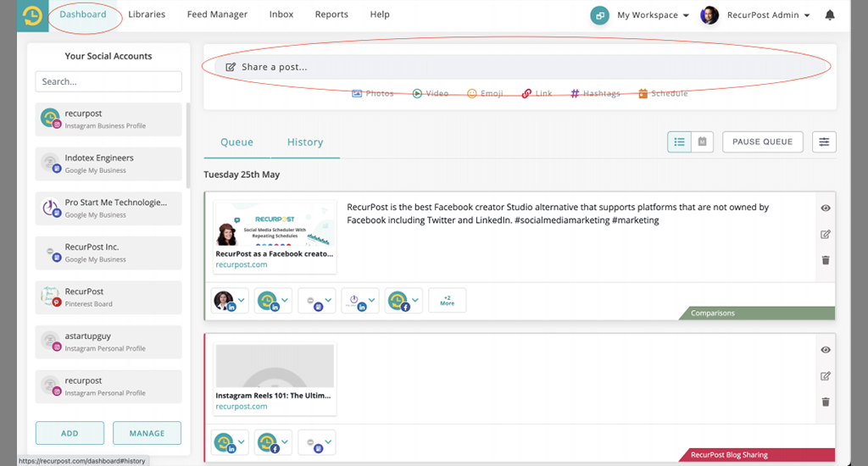The image size is (868, 466).
Task: Select recurpost Instagram Personal Profile account
Action: point(108,386)
